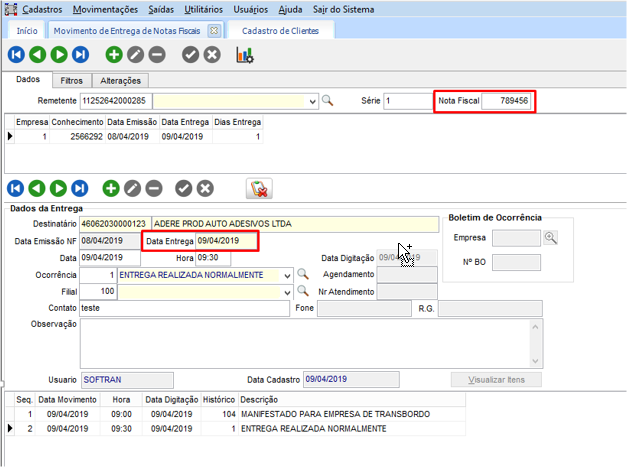Click the edit pencil icon in top toolbar
Viewport: 627px width, 467px height.
pyautogui.click(x=135, y=55)
